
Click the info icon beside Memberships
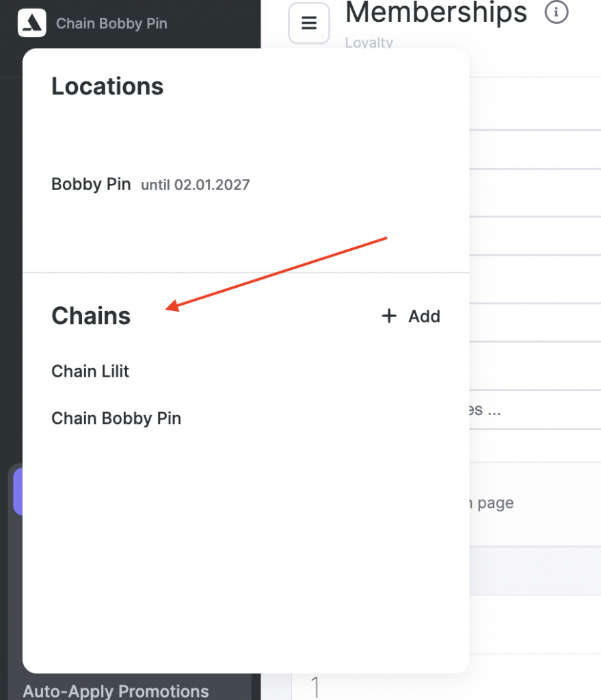pyautogui.click(x=557, y=12)
